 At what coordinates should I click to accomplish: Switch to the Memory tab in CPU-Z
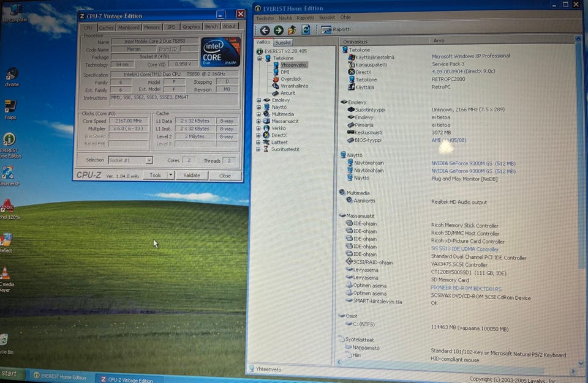click(x=152, y=28)
